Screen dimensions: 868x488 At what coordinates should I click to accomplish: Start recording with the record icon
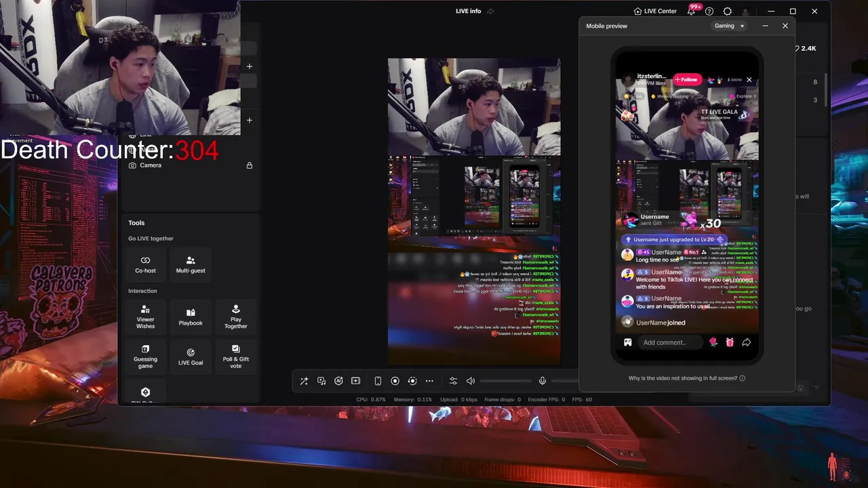point(395,381)
